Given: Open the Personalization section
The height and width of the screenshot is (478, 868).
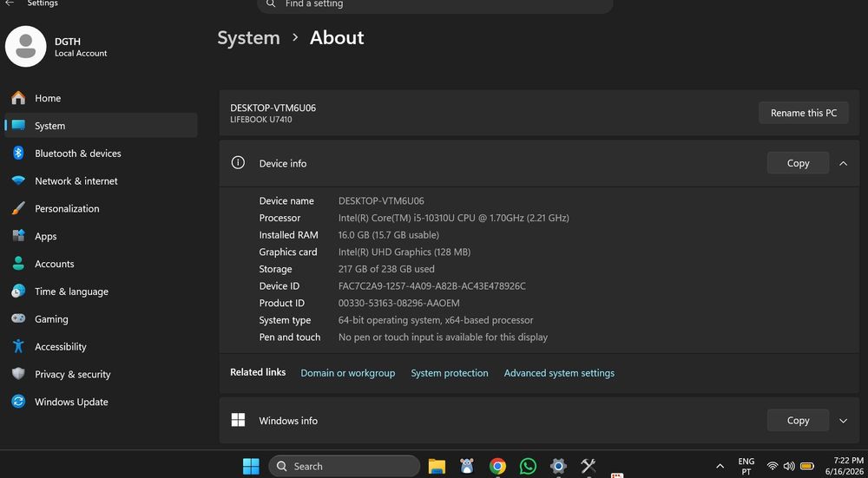Looking at the screenshot, I should point(101,208).
